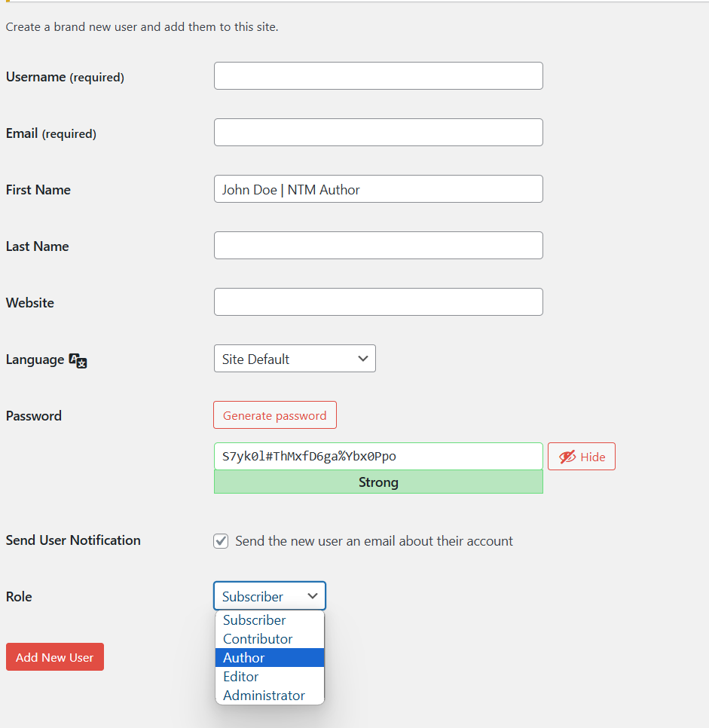Uncheck the Send User Notification checkbox
Screen dimensions: 709x728
[x=221, y=541]
